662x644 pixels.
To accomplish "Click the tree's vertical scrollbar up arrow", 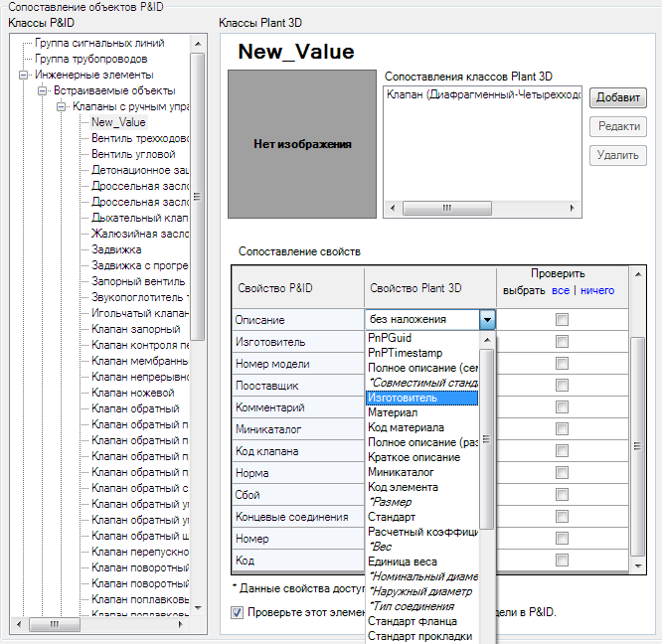I will [x=198, y=44].
